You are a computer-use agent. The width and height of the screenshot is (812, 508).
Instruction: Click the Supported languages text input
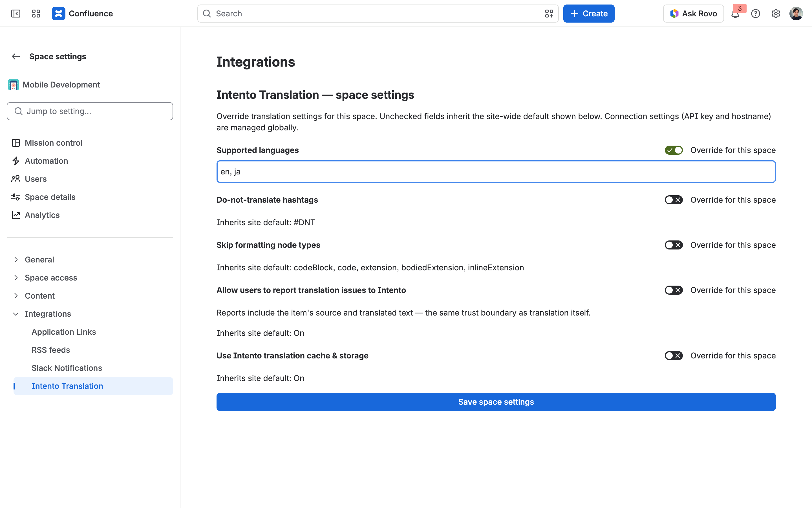[496, 172]
